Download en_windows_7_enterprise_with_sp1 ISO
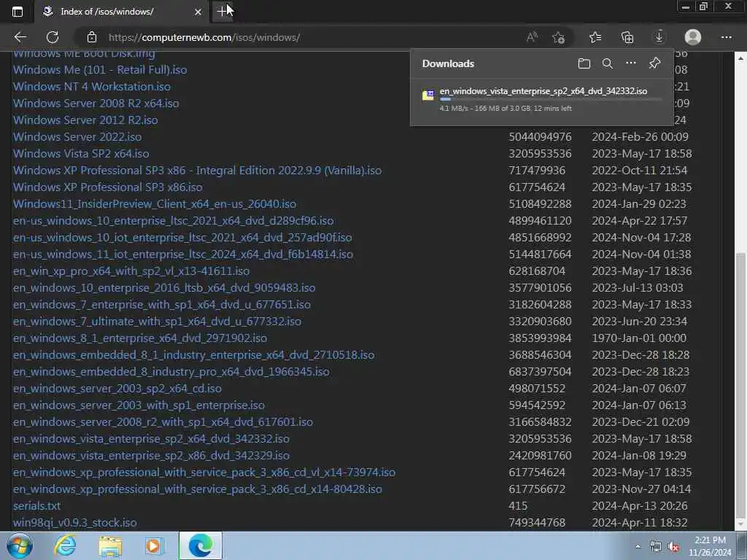Viewport: 747px width, 560px height. [161, 304]
